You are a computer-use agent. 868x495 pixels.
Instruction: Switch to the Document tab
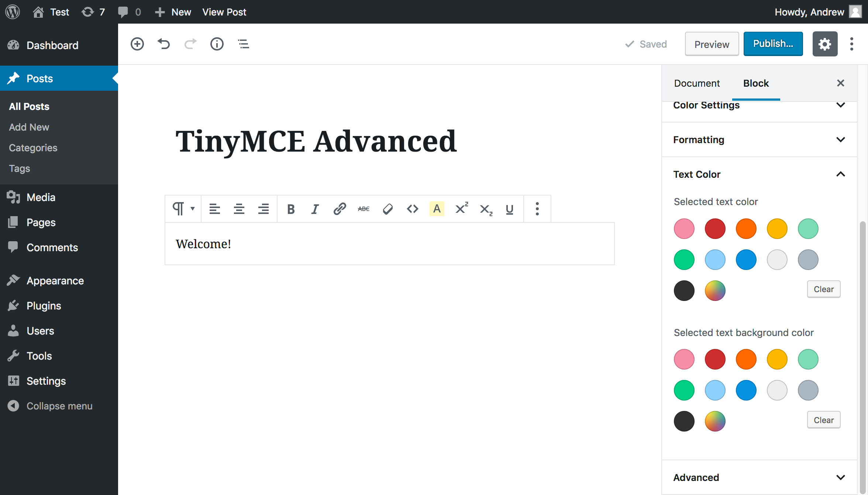697,83
